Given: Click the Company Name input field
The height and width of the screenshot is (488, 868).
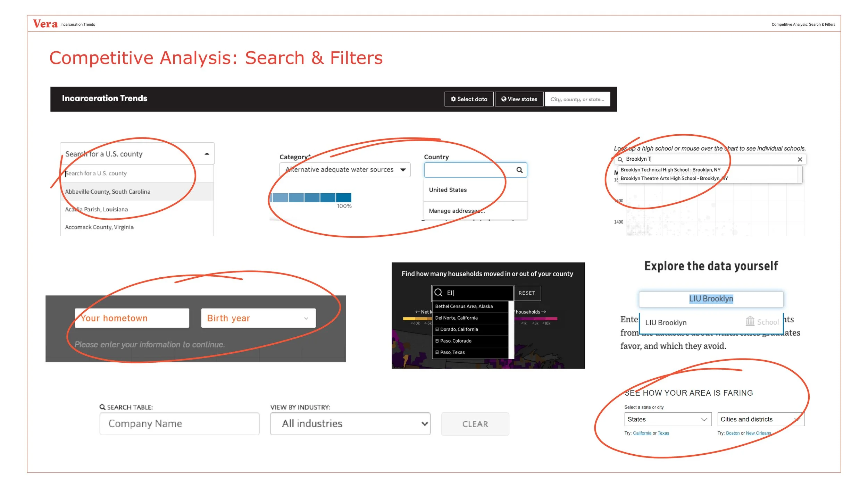Looking at the screenshot, I should coord(179,423).
